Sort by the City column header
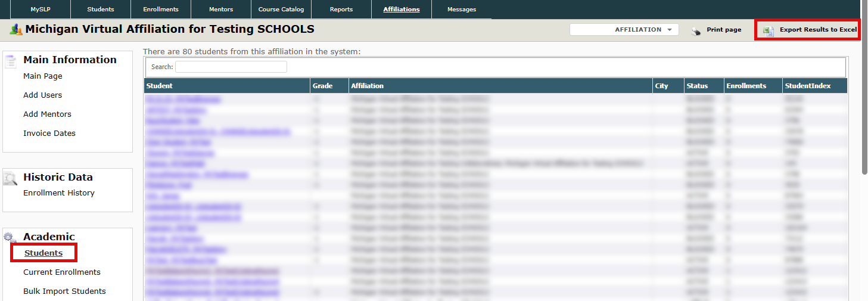Viewport: 868px width, 301px height. coord(668,86)
